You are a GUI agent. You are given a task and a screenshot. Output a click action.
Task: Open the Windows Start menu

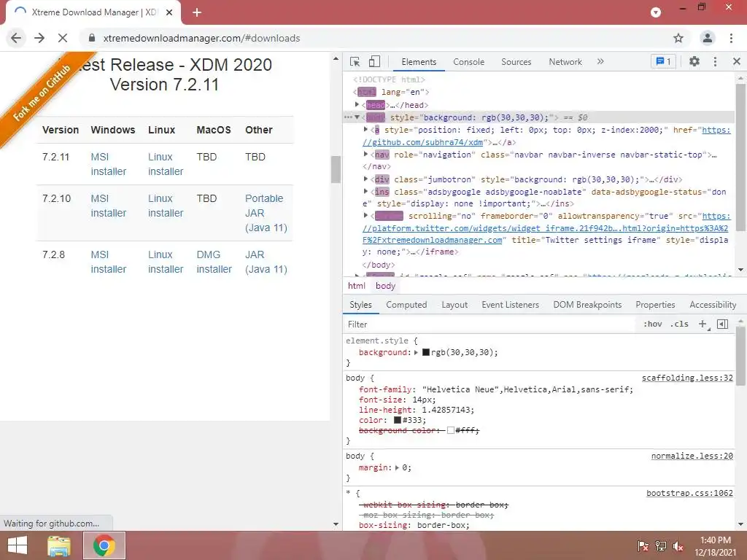[x=18, y=545]
